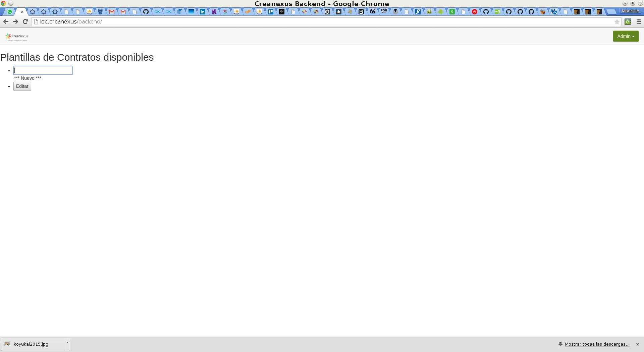
Task: Open the green extension icon by the star
Action: pyautogui.click(x=628, y=21)
